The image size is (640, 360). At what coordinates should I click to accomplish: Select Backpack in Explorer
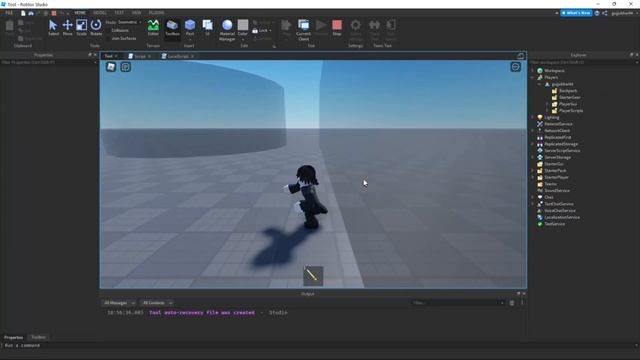coord(568,91)
